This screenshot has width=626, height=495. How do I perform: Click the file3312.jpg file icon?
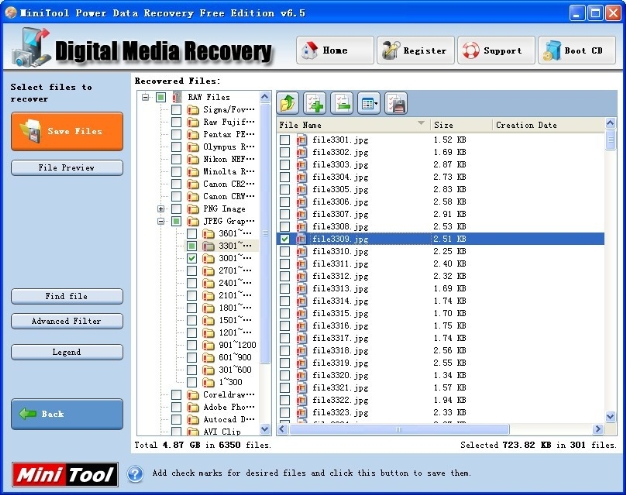click(302, 276)
